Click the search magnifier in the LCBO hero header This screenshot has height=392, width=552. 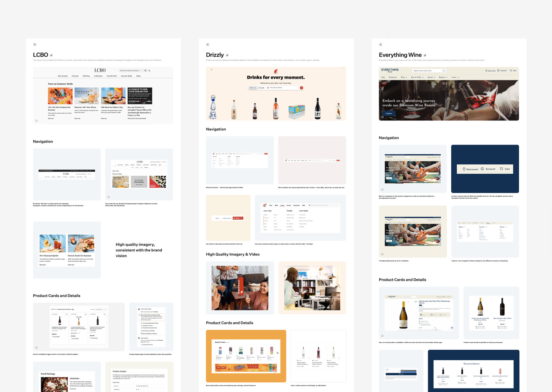pyautogui.click(x=145, y=70)
